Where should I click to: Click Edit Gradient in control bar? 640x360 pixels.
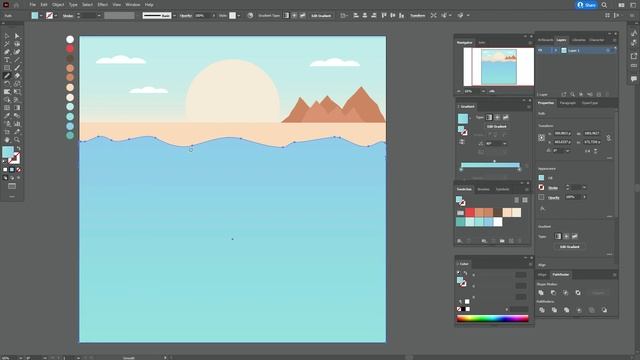pos(321,16)
